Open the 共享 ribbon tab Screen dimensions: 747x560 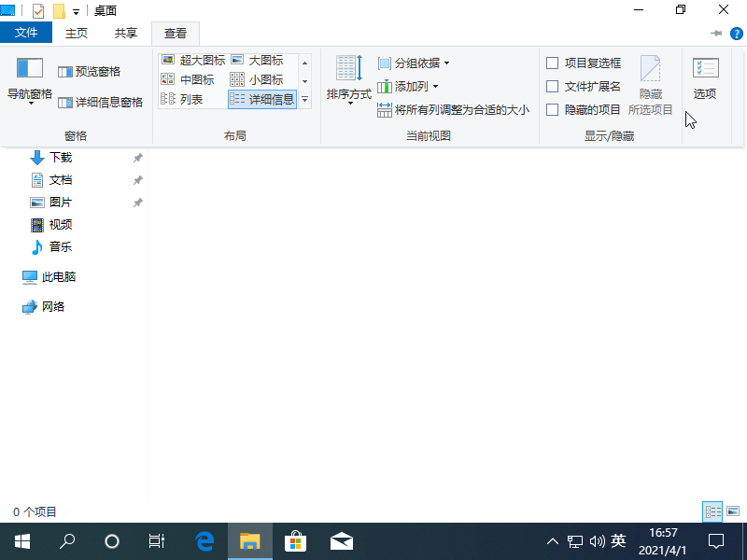pyautogui.click(x=125, y=31)
